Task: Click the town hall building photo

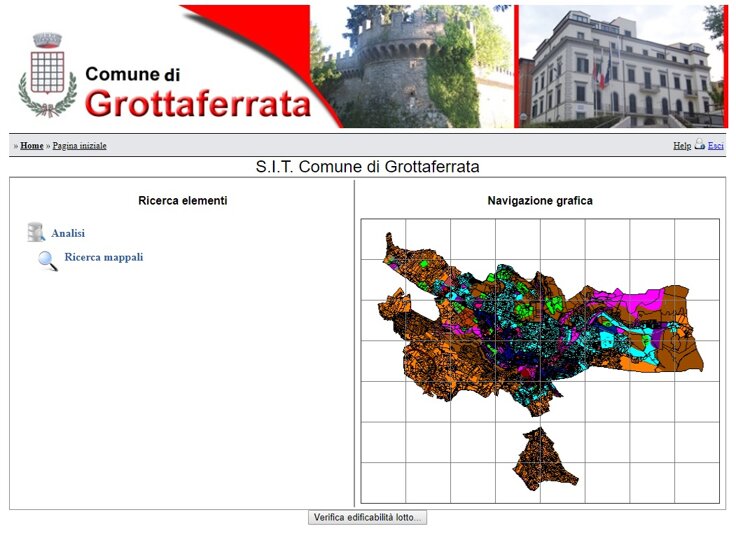Action: [x=620, y=66]
